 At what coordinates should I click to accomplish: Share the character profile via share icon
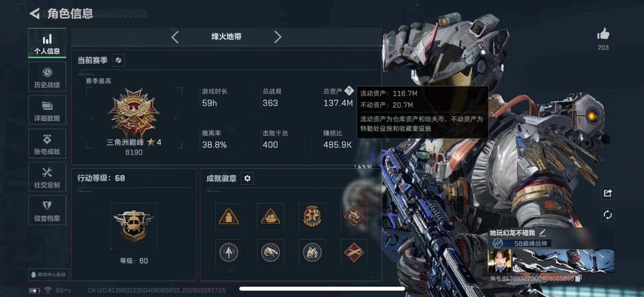[x=608, y=193]
